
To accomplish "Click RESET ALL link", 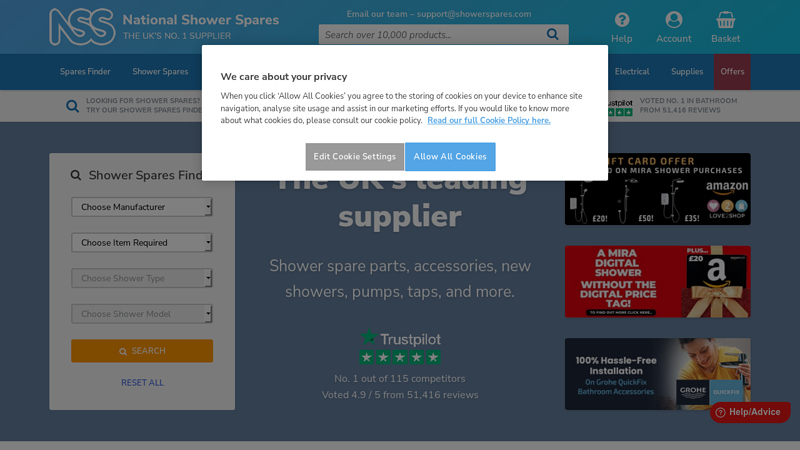I will coord(142,383).
